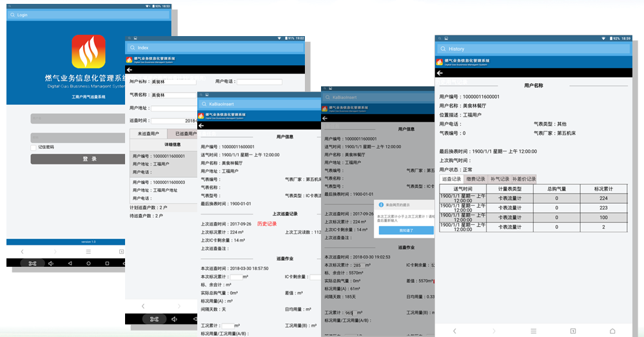Tap the browser back chevron in the Login window
The width and height of the screenshot is (644, 337).
coord(22,251)
